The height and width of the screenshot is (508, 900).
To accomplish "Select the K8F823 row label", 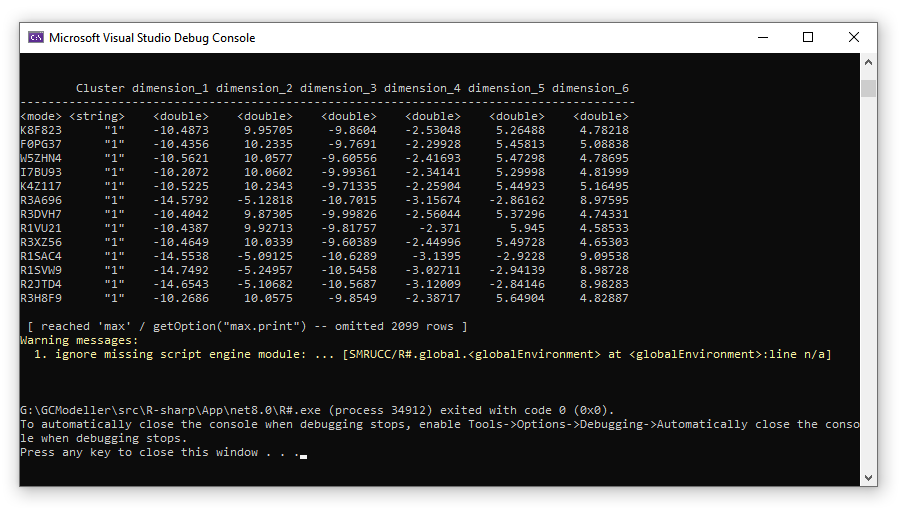I will coord(41,130).
